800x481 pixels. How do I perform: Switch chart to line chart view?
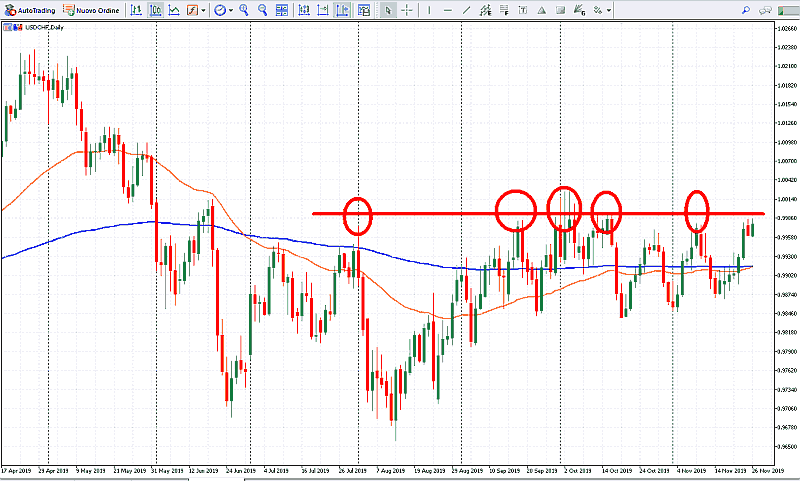pos(175,10)
